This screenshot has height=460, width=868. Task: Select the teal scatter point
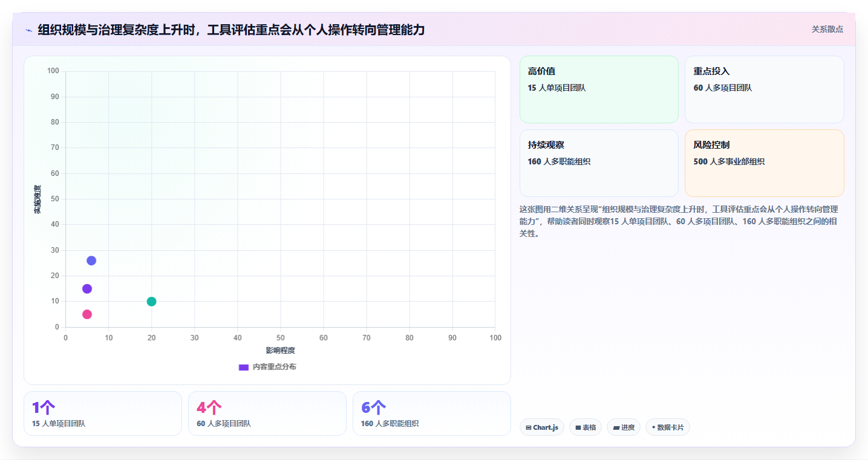pos(152,302)
